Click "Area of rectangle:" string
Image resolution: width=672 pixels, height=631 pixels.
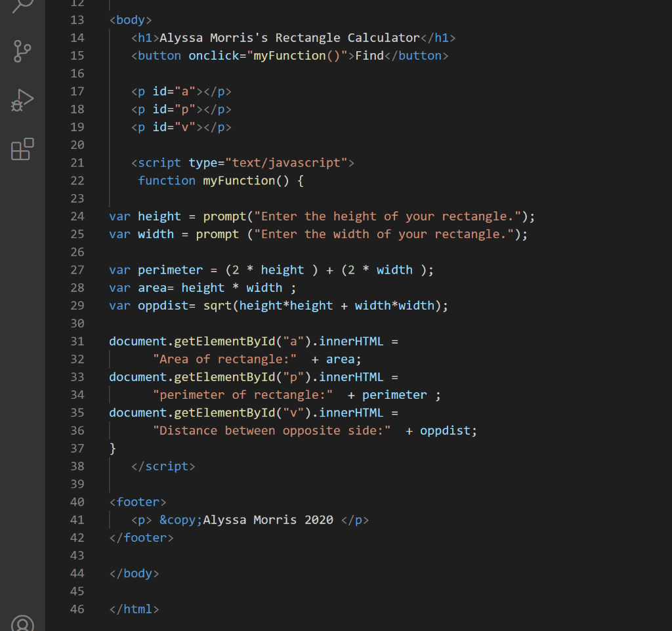[225, 359]
